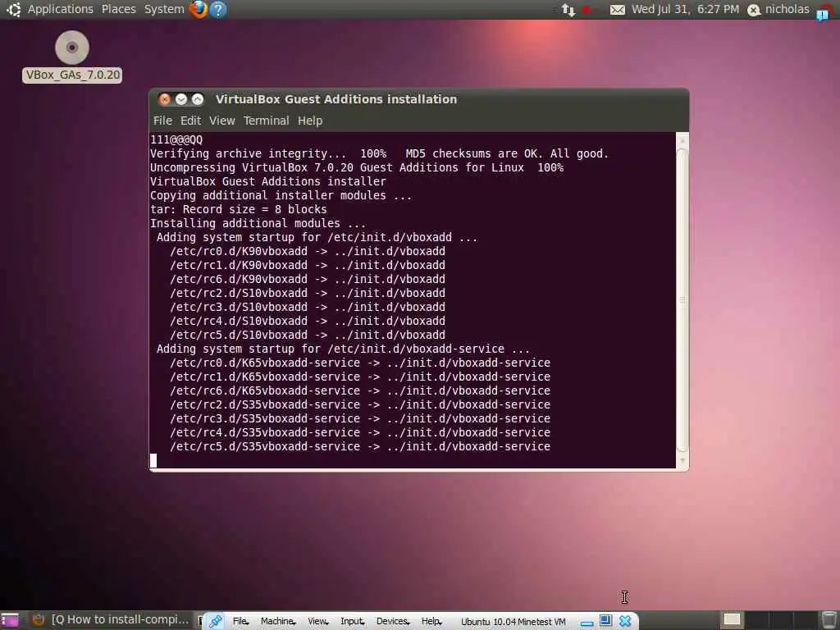Open the Terminal menu in the terminal window

[267, 121]
